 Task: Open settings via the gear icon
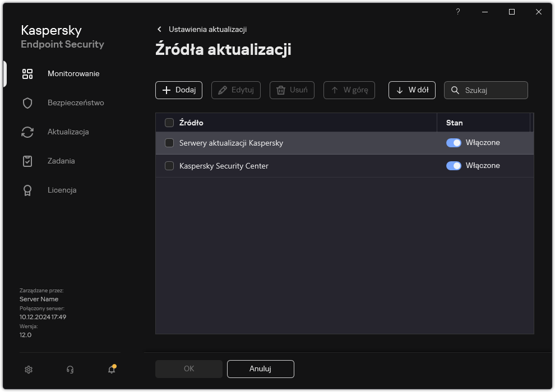(x=29, y=370)
